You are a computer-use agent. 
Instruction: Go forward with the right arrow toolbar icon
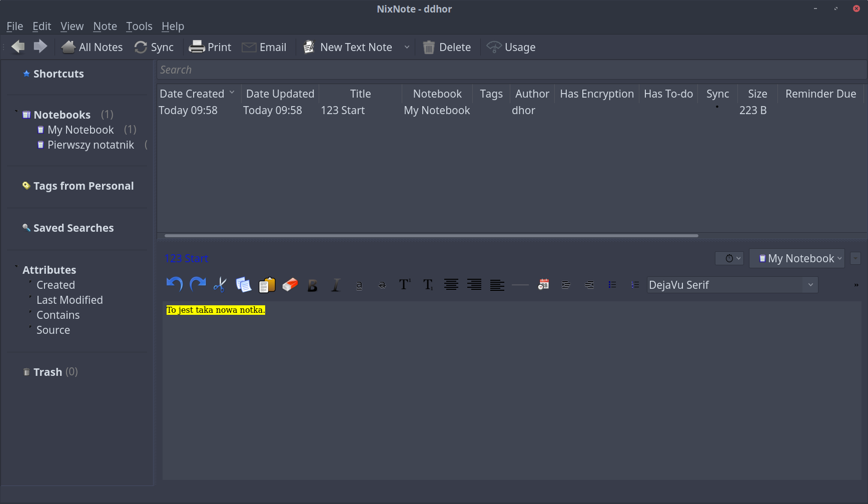pyautogui.click(x=40, y=47)
